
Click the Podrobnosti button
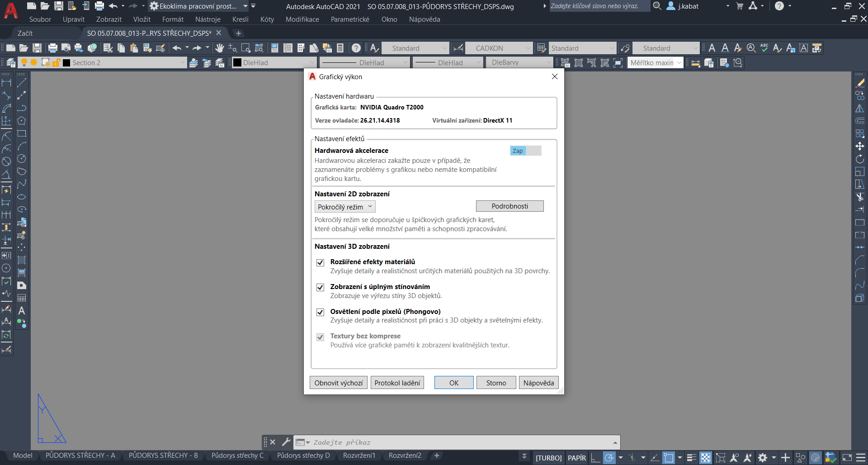tap(509, 206)
